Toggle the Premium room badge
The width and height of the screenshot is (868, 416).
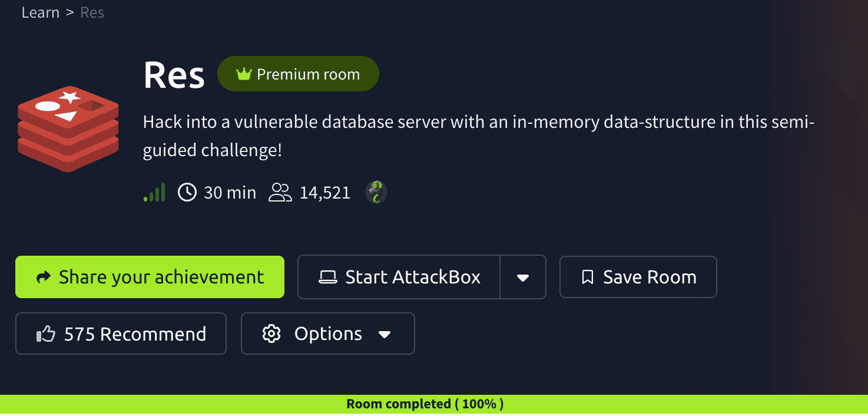tap(298, 74)
